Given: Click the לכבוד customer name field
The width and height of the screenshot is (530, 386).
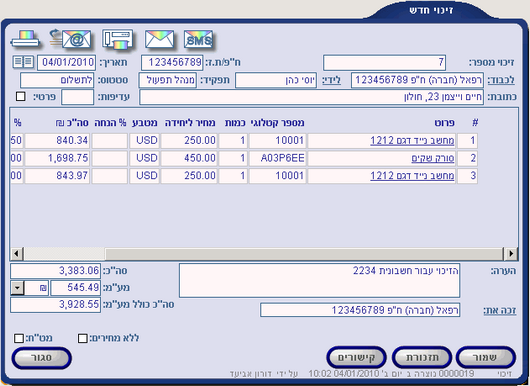Looking at the screenshot, I should (x=417, y=80).
